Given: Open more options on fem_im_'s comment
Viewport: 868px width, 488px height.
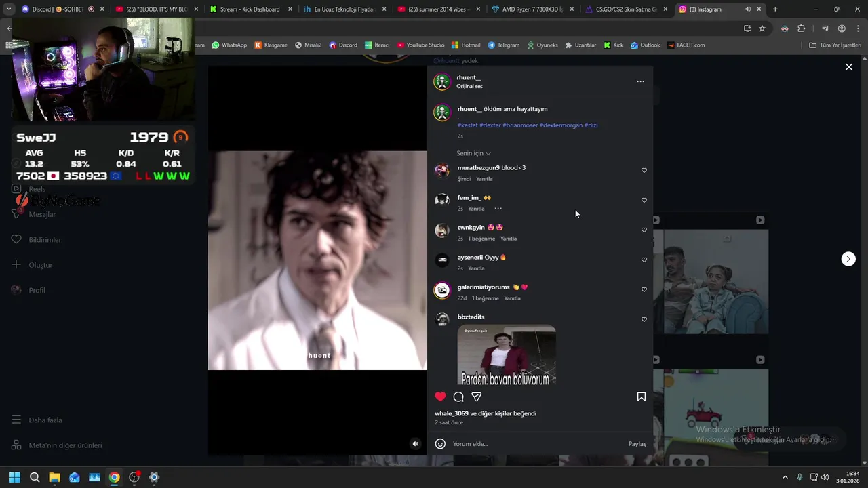Looking at the screenshot, I should pyautogui.click(x=498, y=209).
